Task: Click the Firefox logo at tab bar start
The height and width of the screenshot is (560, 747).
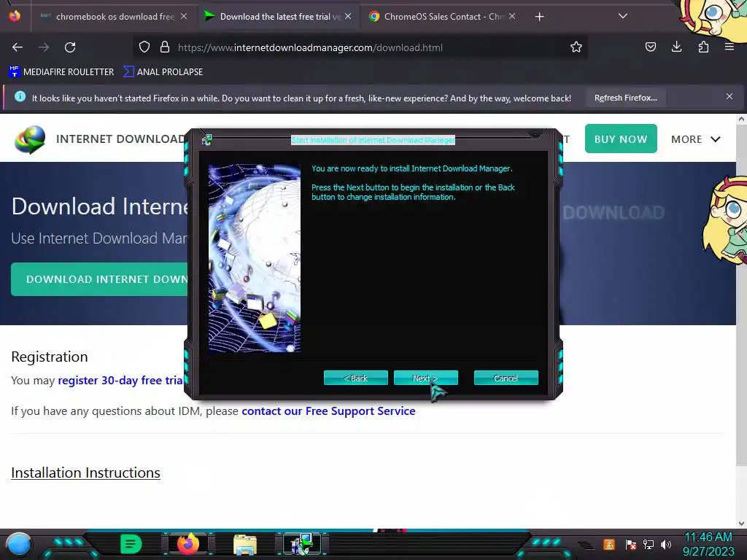Action: pyautogui.click(x=15, y=16)
